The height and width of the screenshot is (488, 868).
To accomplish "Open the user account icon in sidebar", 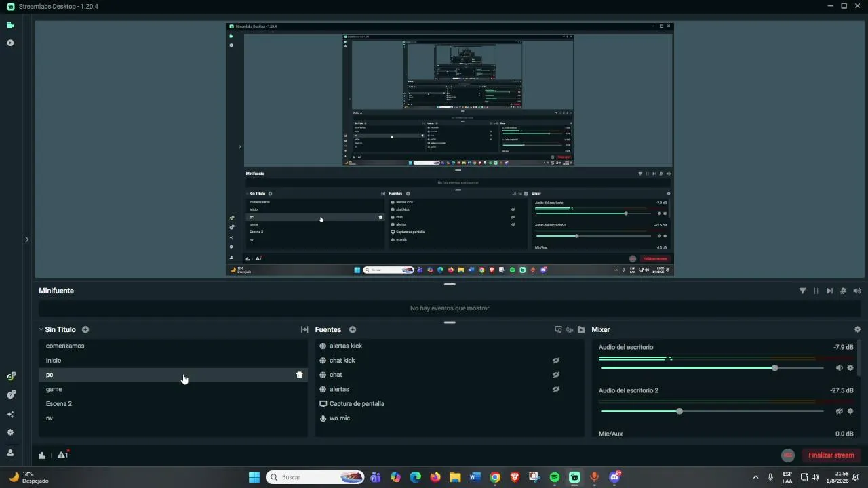I will click(10, 453).
